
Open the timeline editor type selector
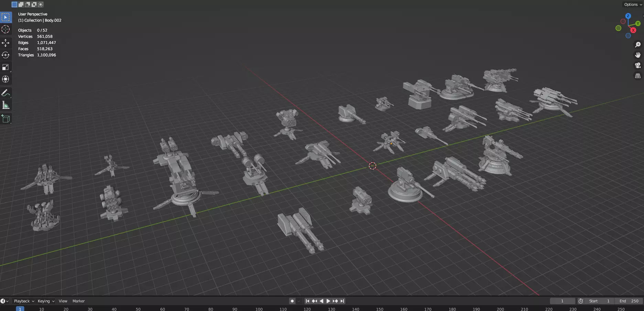click(x=4, y=301)
